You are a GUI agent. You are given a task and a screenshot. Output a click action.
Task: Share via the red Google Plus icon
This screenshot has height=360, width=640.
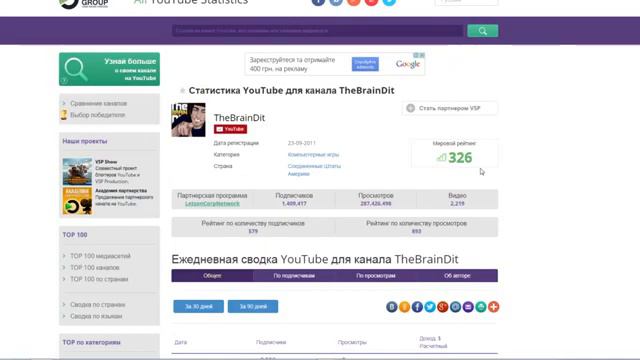coord(442,307)
